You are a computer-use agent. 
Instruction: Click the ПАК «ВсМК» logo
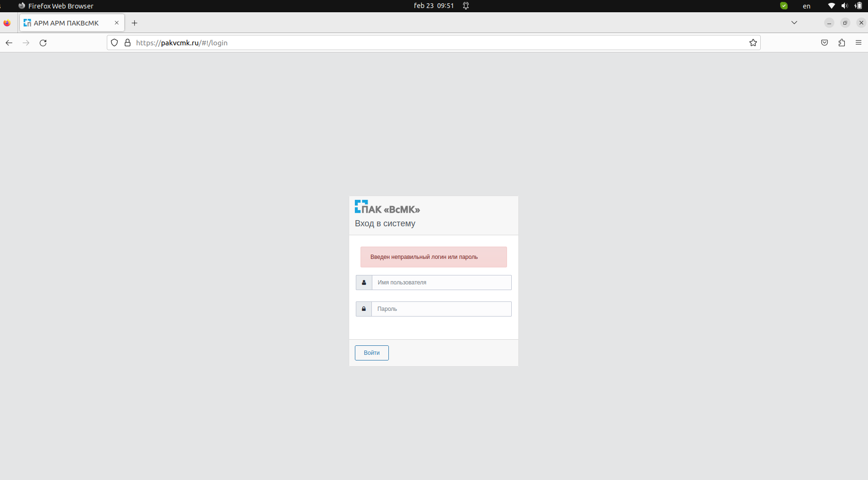point(387,207)
